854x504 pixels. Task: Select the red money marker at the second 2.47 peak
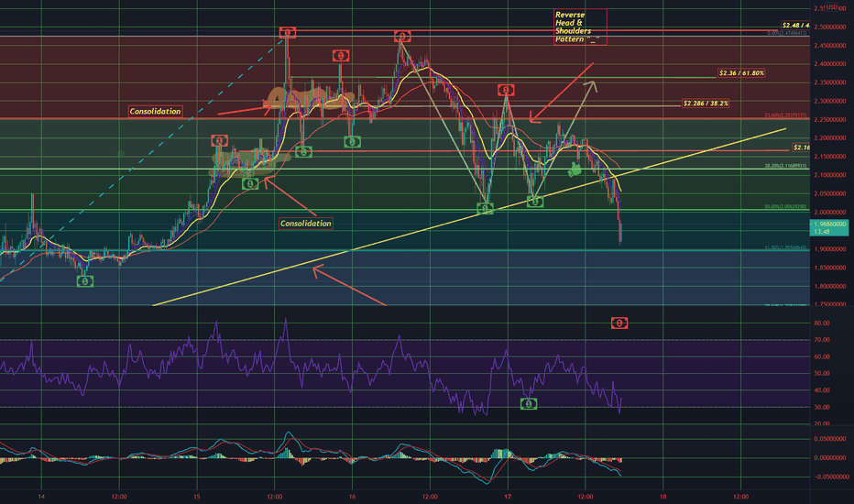click(402, 37)
